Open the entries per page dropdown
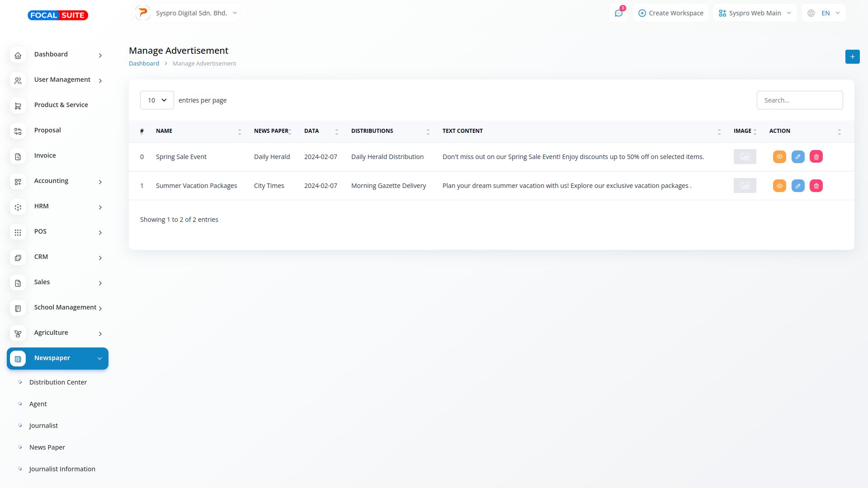 click(x=157, y=100)
